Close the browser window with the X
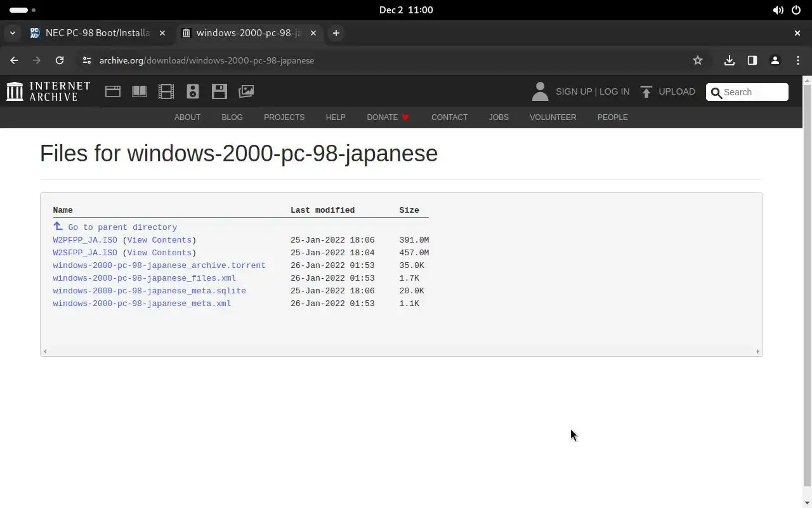The height and width of the screenshot is (508, 812). coord(797,33)
